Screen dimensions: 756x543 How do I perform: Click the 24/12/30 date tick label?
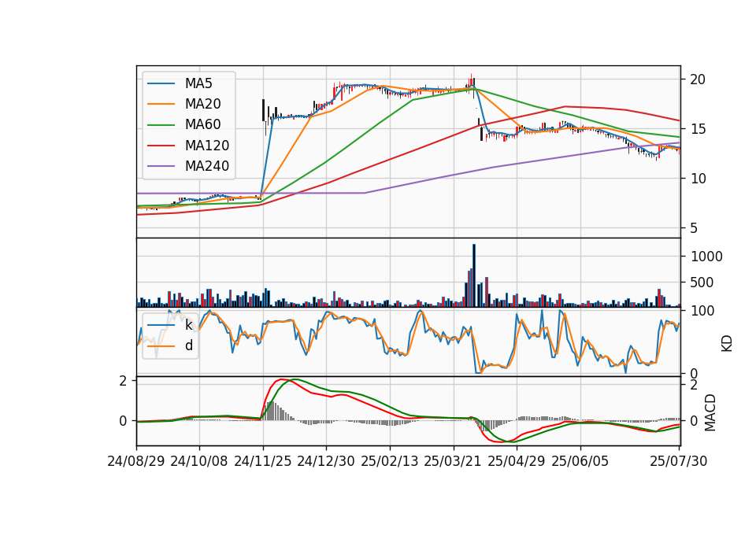point(326,462)
